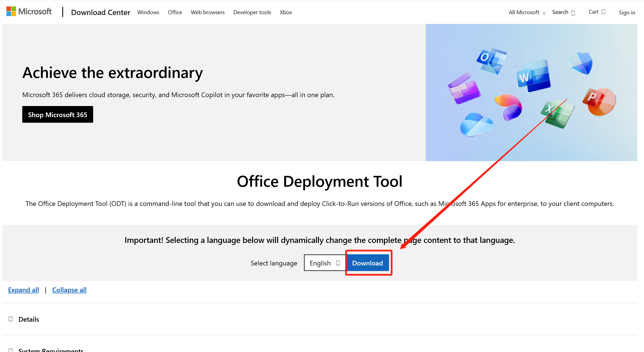Screen dimensions: 644x352
Task: Click the blue Download button
Action: 368,263
